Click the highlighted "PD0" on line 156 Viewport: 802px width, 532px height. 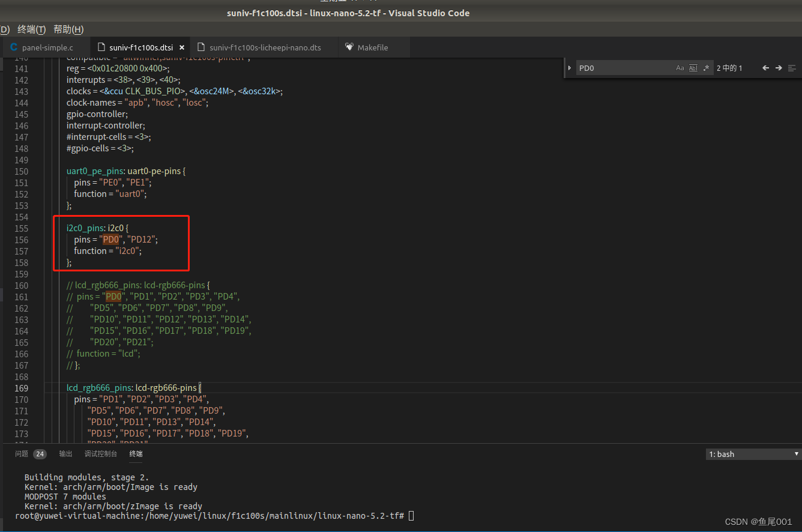(112, 240)
